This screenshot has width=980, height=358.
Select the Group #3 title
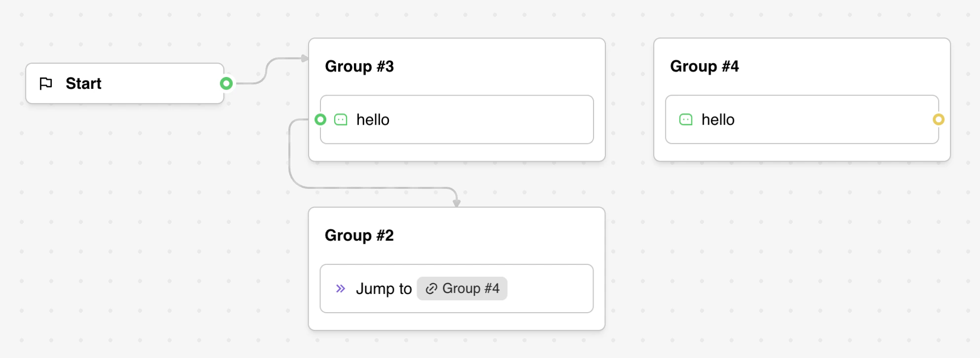click(x=359, y=66)
